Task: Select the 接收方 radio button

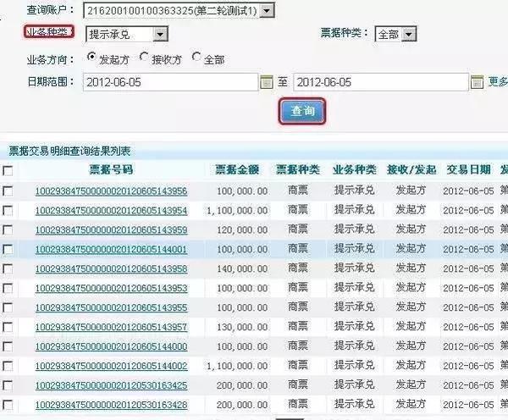Action: 144,57
